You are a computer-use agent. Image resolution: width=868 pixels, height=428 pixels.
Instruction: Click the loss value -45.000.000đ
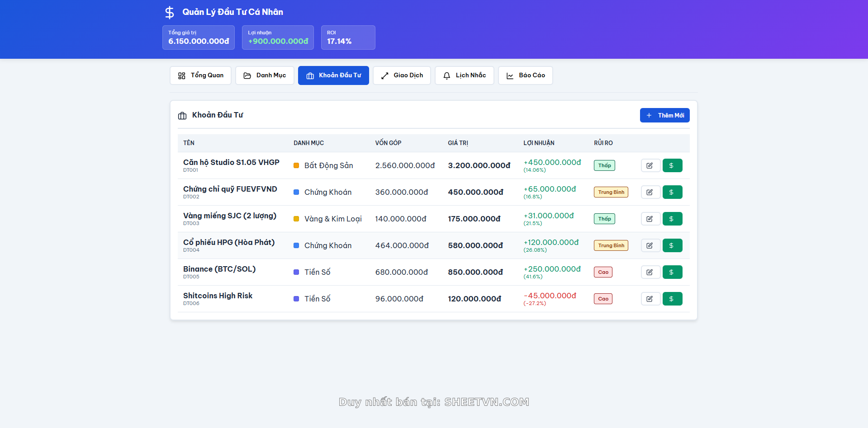coord(550,296)
